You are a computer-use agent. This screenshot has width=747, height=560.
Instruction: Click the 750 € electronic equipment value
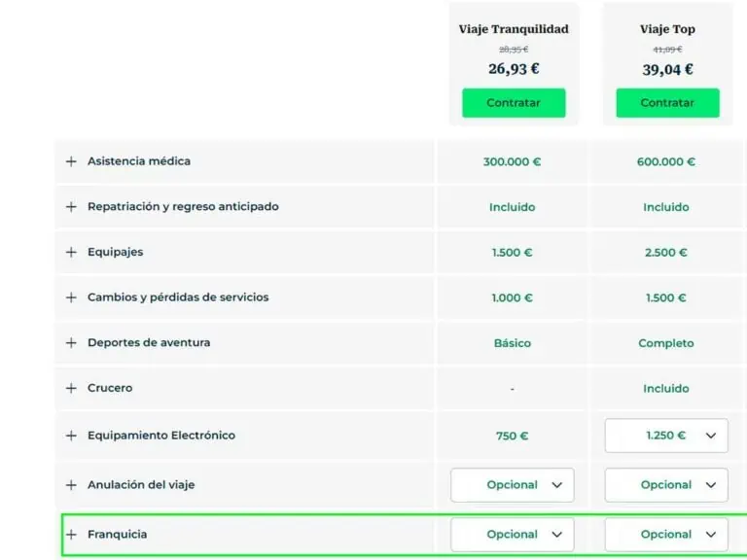[x=513, y=437]
